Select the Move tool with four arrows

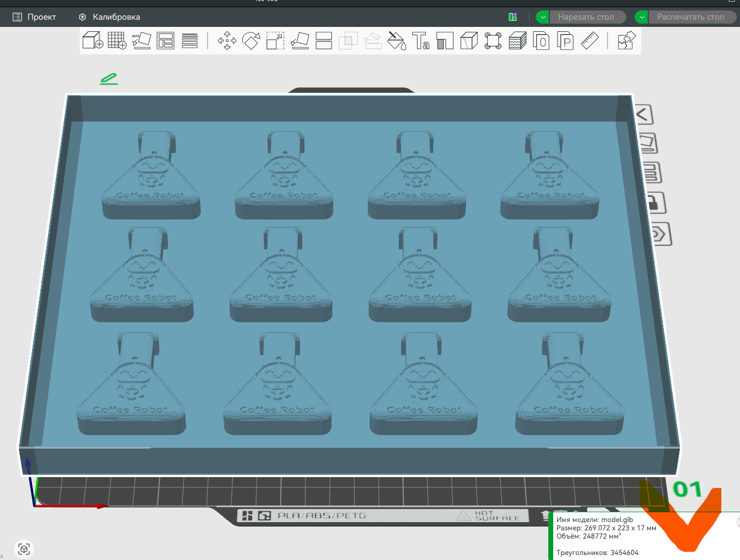227,41
